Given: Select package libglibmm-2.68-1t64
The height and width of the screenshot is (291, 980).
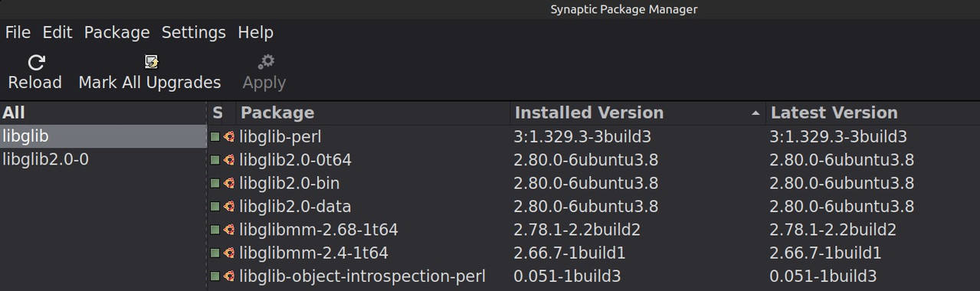Looking at the screenshot, I should pos(318,230).
